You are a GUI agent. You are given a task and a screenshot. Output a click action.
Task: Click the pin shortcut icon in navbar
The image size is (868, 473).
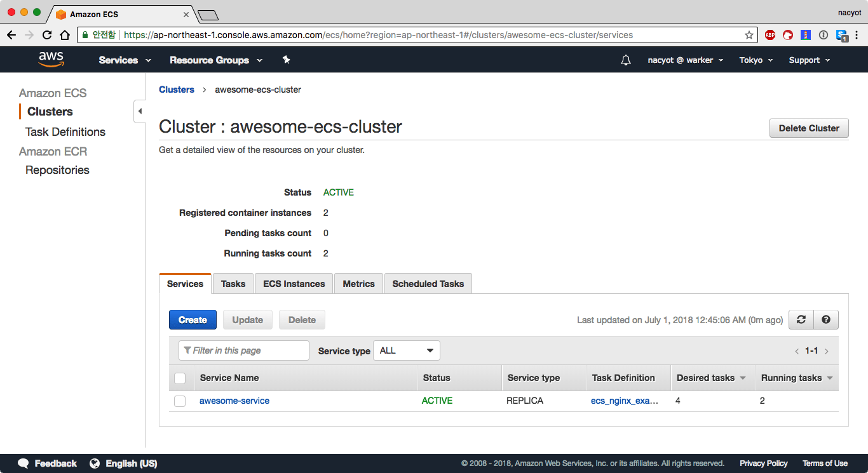pos(286,60)
